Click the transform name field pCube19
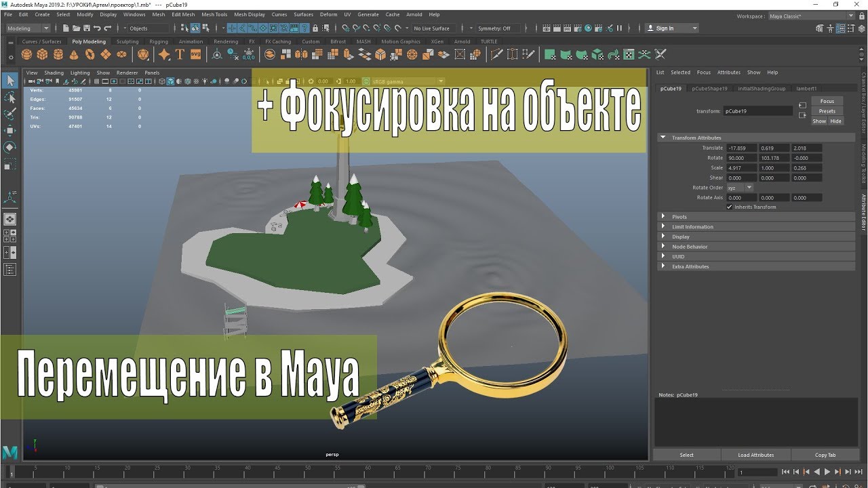 click(757, 110)
